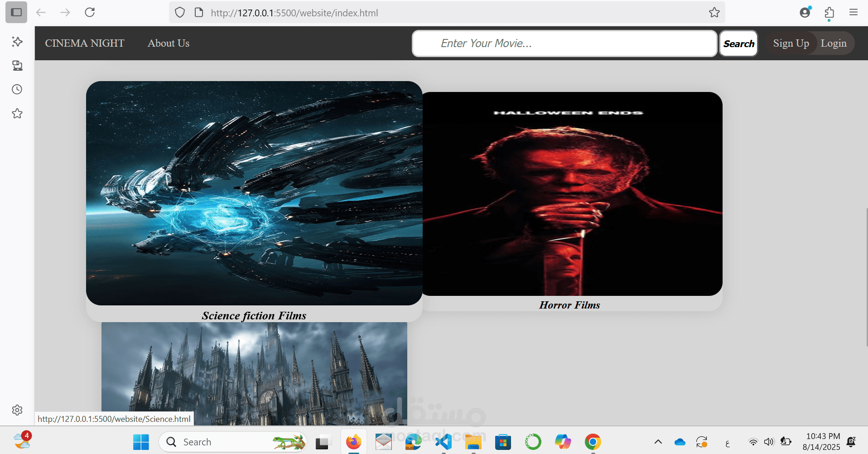Click the page vertical scrollbar
The width and height of the screenshot is (868, 454).
pyautogui.click(x=867, y=277)
